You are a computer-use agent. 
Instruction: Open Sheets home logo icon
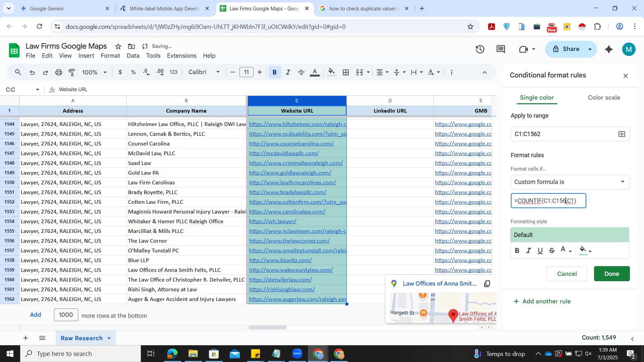pyautogui.click(x=14, y=51)
